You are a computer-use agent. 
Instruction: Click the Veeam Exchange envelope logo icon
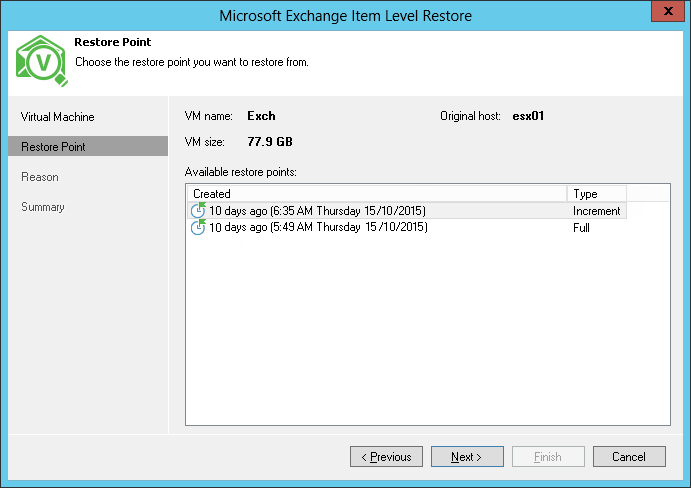(x=42, y=61)
